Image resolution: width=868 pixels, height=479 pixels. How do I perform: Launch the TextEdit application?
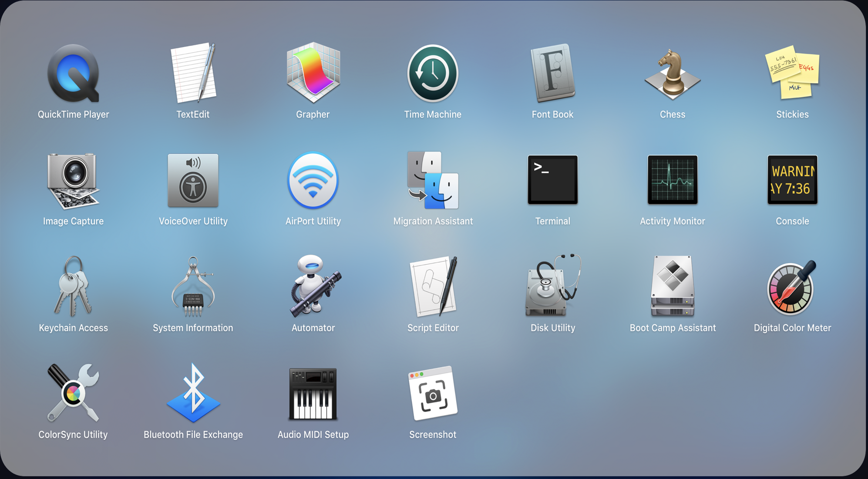tap(193, 73)
